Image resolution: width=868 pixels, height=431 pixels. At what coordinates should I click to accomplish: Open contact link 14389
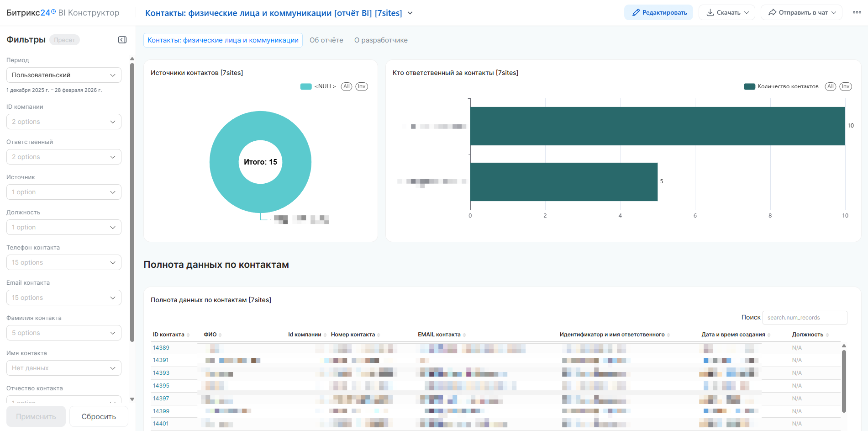(x=161, y=348)
